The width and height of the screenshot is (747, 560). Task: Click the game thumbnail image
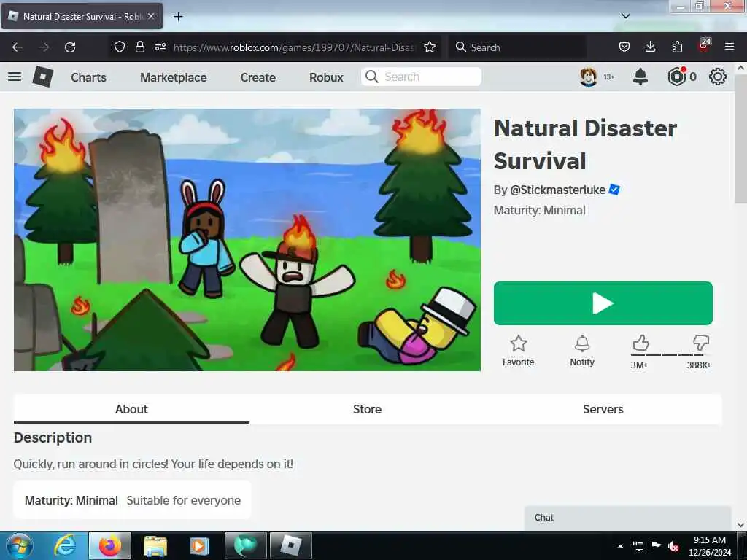(x=247, y=239)
